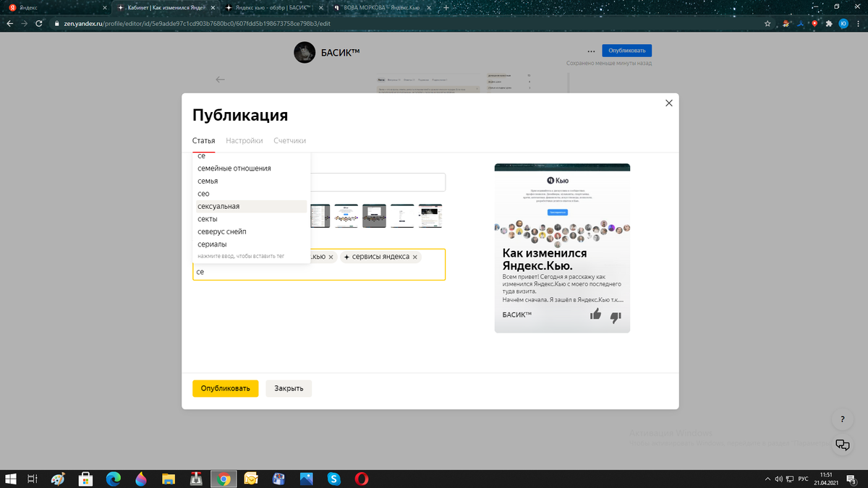Open the Chrome profile avatar
Image resolution: width=868 pixels, height=488 pixels.
[843, 23]
